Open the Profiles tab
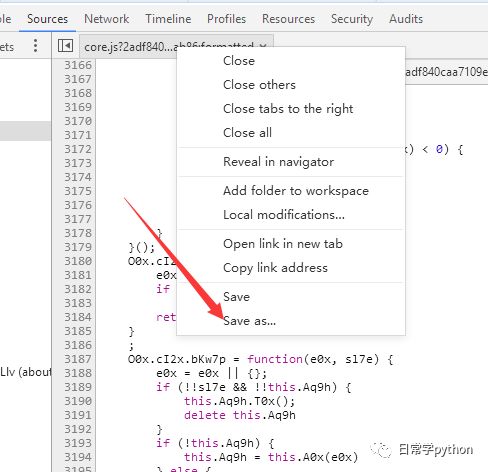This screenshot has width=488, height=472. pyautogui.click(x=226, y=19)
